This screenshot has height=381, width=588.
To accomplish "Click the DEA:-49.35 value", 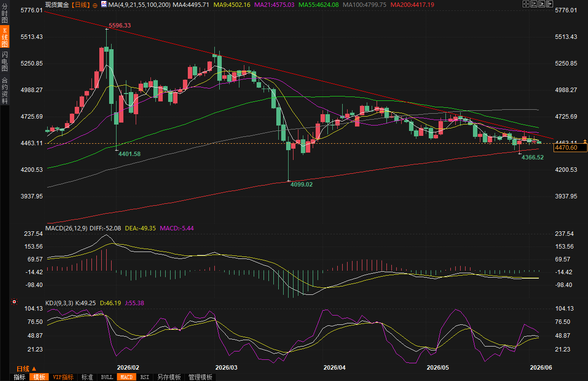I will tap(140, 228).
